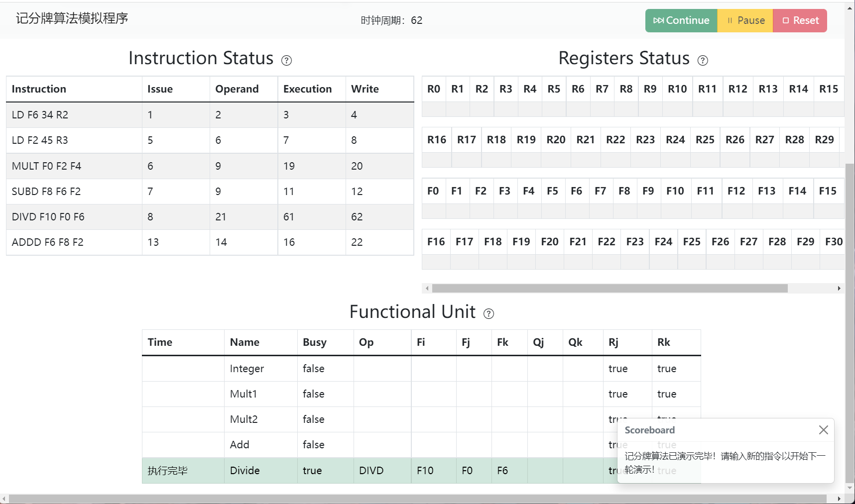The image size is (855, 504).
Task: Click the registers panel scroll right arrow
Action: pyautogui.click(x=839, y=289)
